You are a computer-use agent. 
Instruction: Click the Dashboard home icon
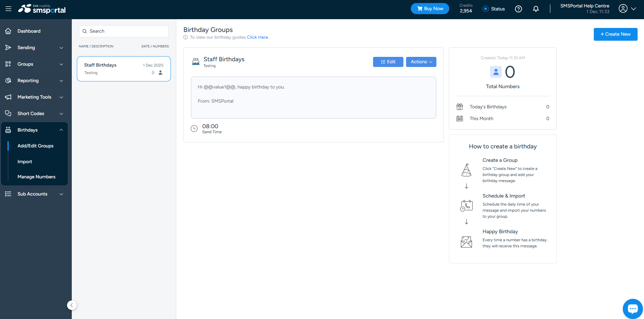click(8, 31)
